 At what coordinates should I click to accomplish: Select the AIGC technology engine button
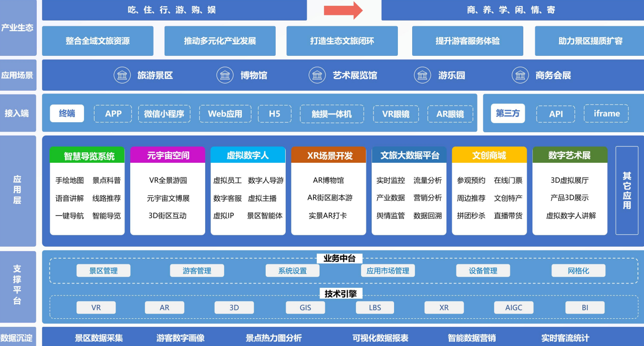coord(513,308)
